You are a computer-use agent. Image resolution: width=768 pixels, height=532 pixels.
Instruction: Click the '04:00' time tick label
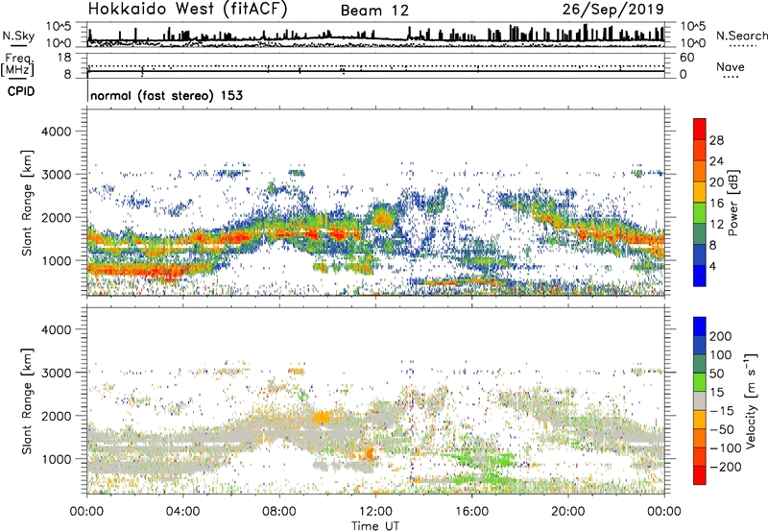coord(183,512)
